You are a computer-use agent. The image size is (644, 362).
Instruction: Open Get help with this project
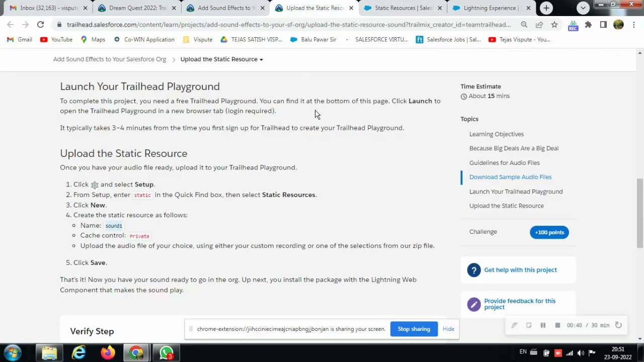(x=520, y=270)
